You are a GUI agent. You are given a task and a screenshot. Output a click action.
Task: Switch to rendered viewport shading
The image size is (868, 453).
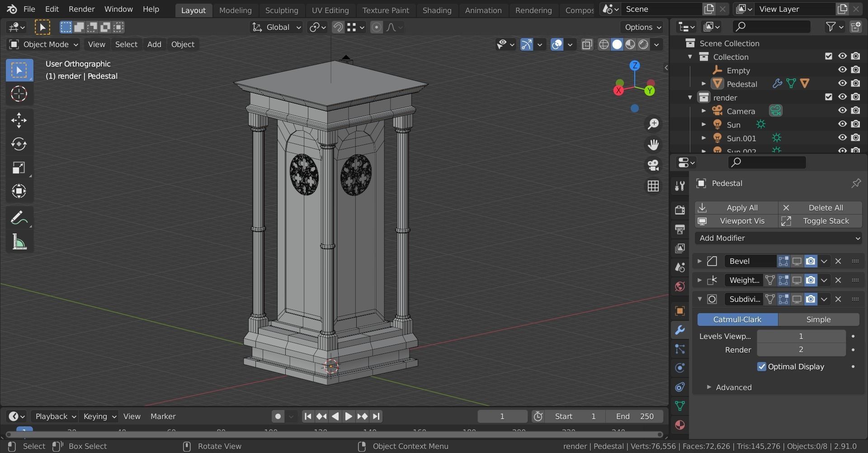643,44
